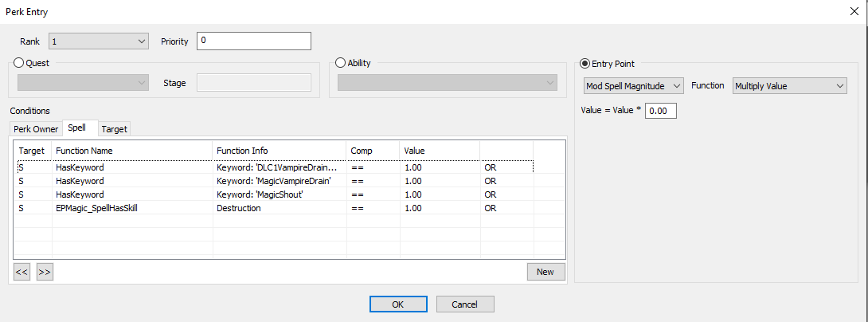Click the >> next arrow button

coord(45,272)
